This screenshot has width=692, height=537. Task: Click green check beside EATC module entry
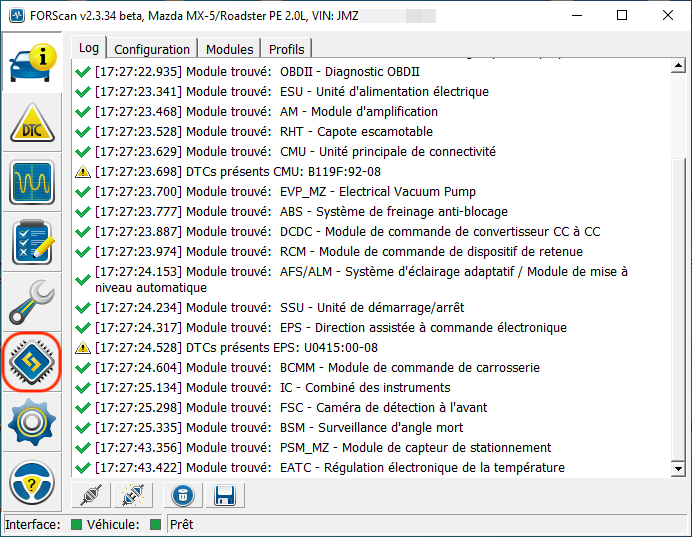(x=83, y=468)
